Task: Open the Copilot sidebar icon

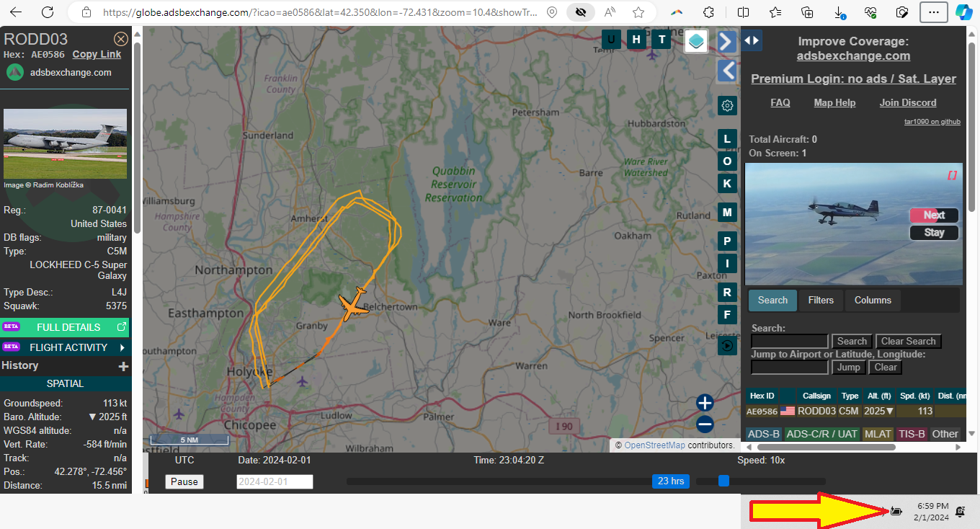Action: [x=963, y=12]
